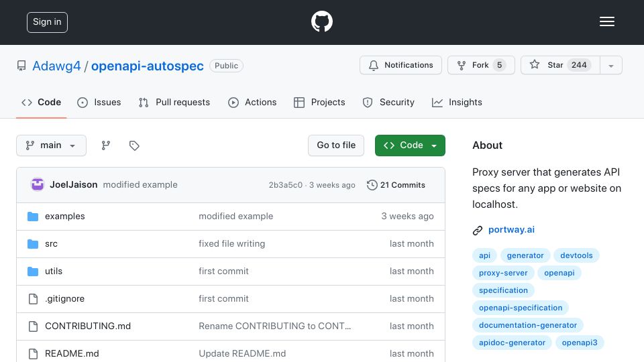Open the openapi-autospec repository link
Screen dimensions: 644x362
pyautogui.click(x=148, y=66)
